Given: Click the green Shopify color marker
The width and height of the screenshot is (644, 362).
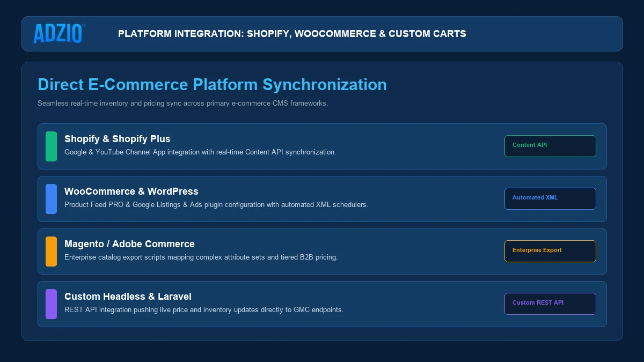Looking at the screenshot, I should (x=51, y=146).
